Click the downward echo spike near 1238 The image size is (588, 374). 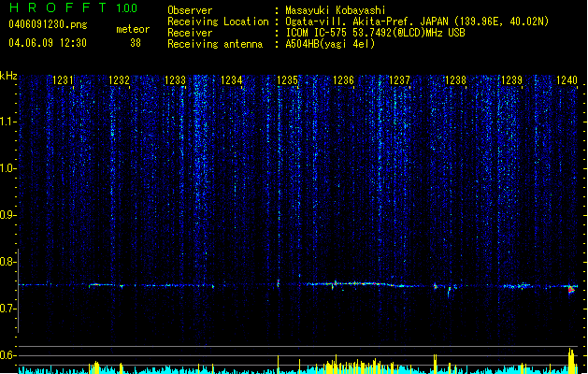(x=449, y=292)
